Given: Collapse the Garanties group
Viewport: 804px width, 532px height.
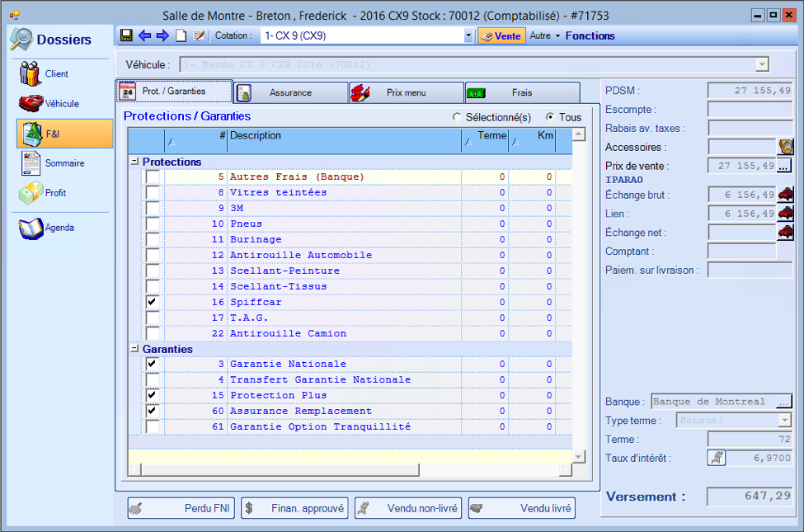Looking at the screenshot, I should [x=134, y=348].
